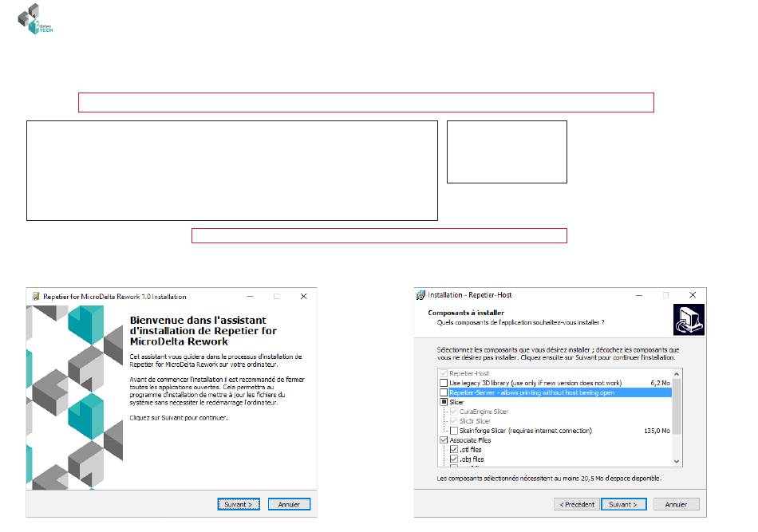
Task: Click Suivant in the MicroDelta Rework welcome dialog
Action: point(239,504)
